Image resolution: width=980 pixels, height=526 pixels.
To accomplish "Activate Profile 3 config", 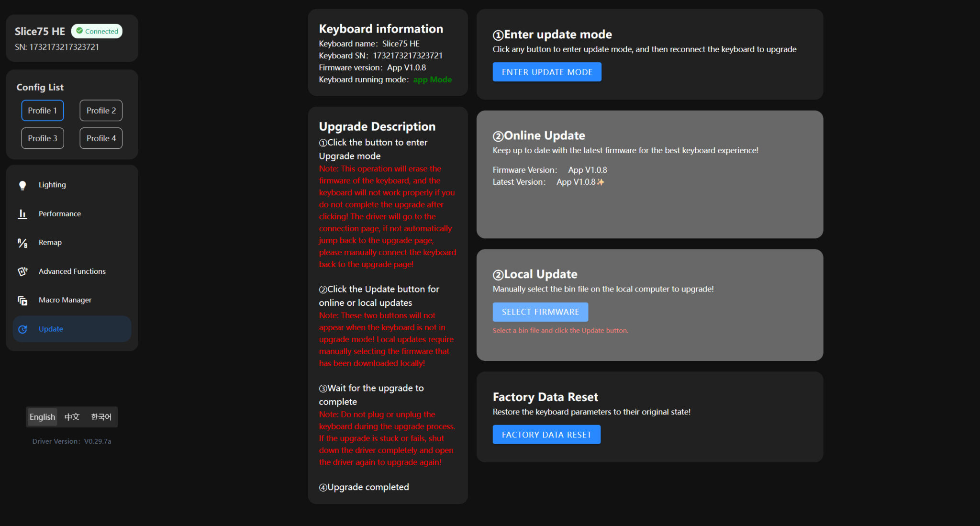I will (43, 138).
